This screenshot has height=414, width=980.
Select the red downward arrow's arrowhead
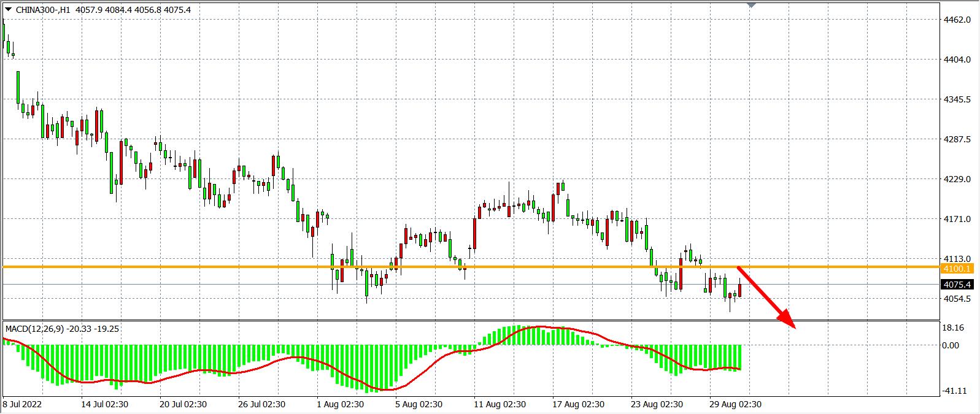coord(788,322)
